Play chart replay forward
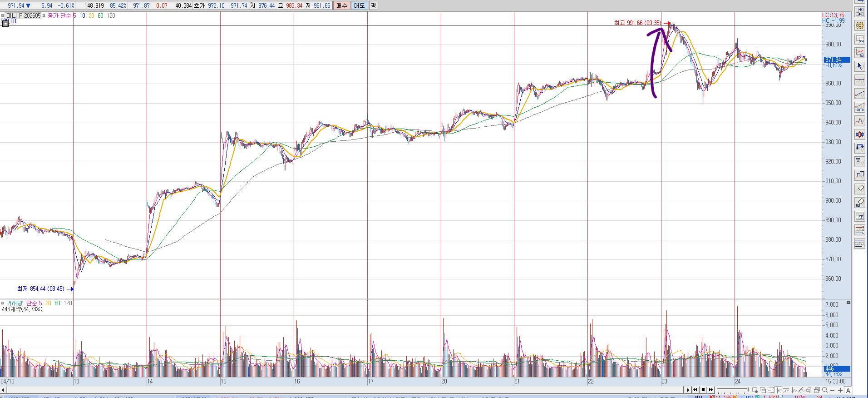 [x=688, y=390]
